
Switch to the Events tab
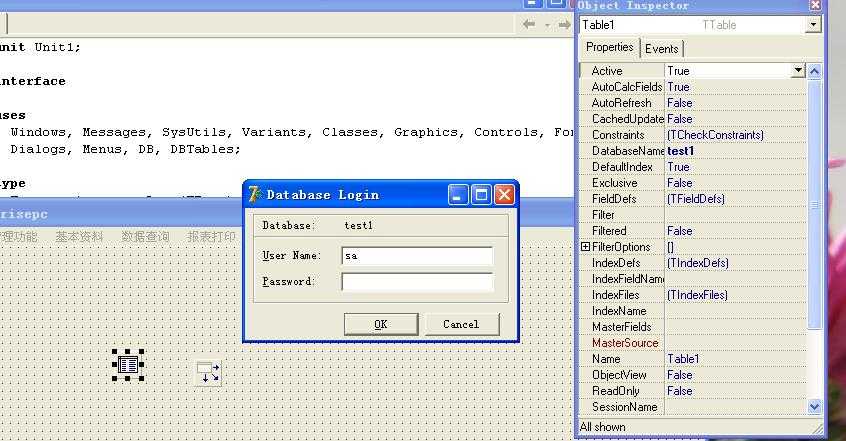(x=661, y=49)
